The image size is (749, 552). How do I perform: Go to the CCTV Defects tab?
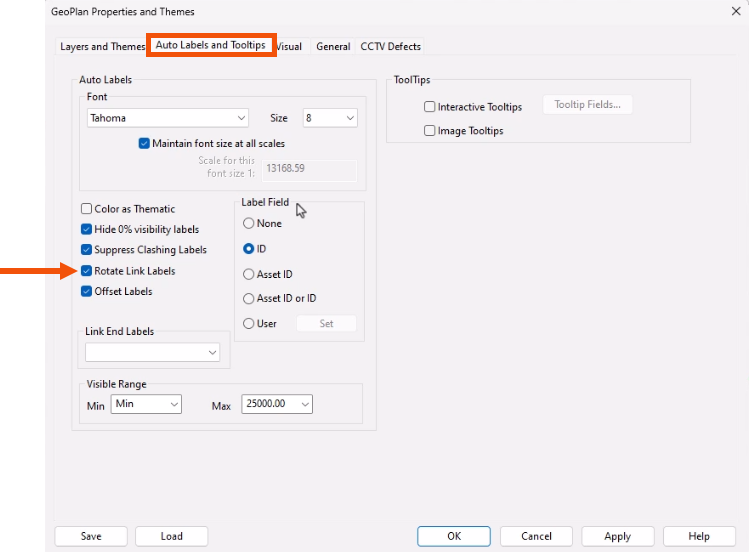tap(390, 47)
